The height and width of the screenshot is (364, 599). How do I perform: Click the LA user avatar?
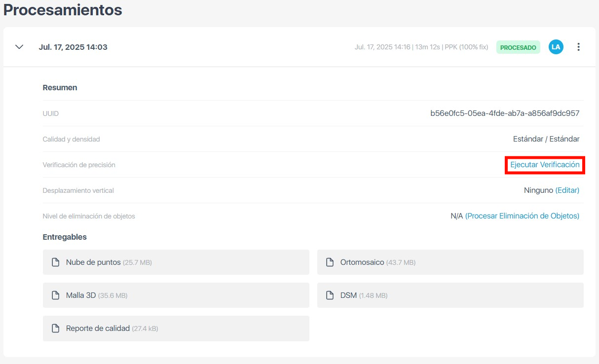[x=556, y=47]
